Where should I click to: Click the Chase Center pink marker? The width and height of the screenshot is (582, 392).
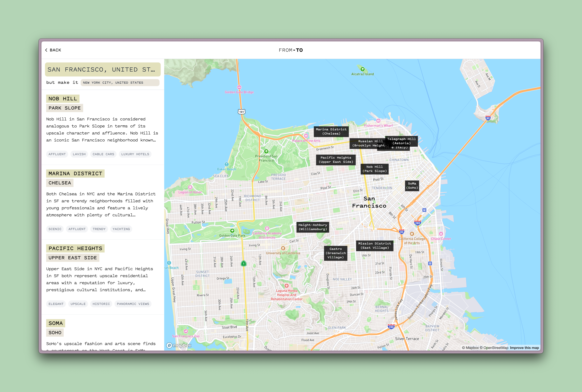pos(441,234)
